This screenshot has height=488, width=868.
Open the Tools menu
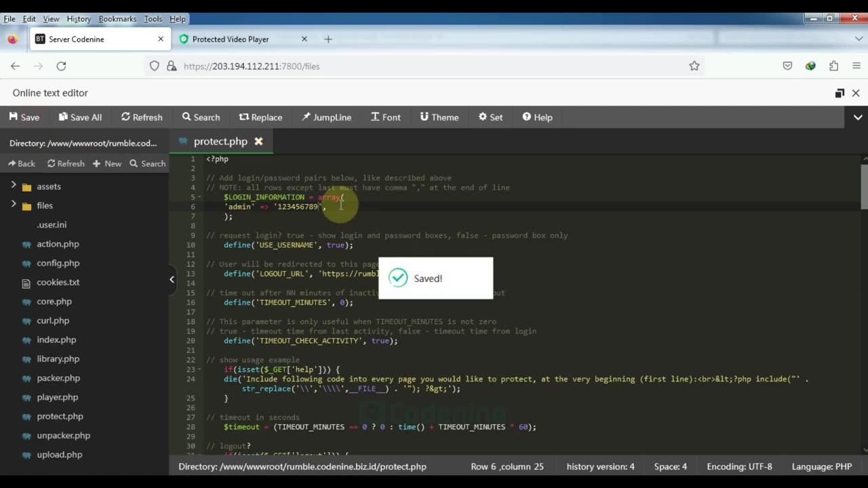point(153,19)
